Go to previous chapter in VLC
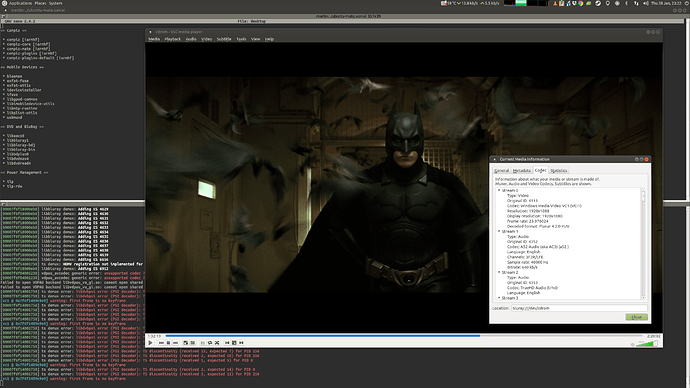690x388 pixels. [x=227, y=343]
